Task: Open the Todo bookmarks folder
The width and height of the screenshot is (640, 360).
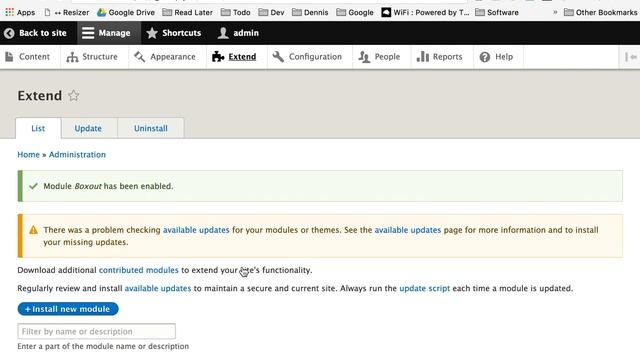Action: [x=236, y=12]
